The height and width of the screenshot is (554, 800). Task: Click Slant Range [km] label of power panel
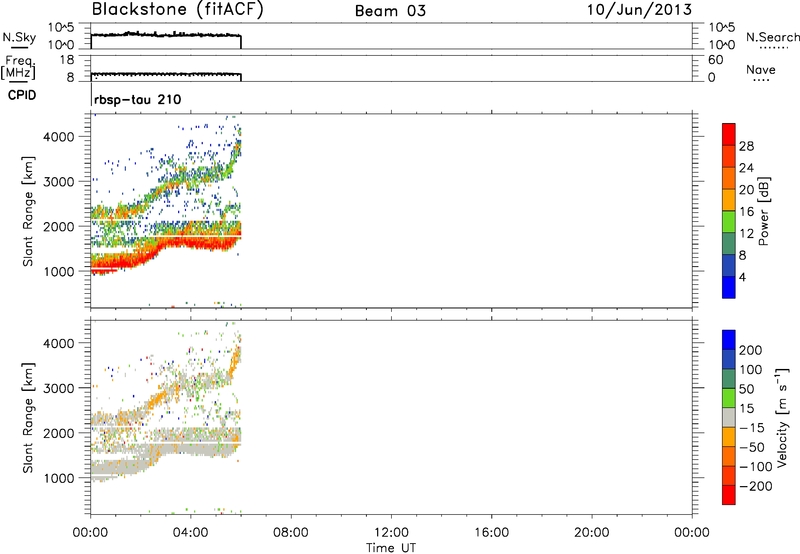pos(28,211)
